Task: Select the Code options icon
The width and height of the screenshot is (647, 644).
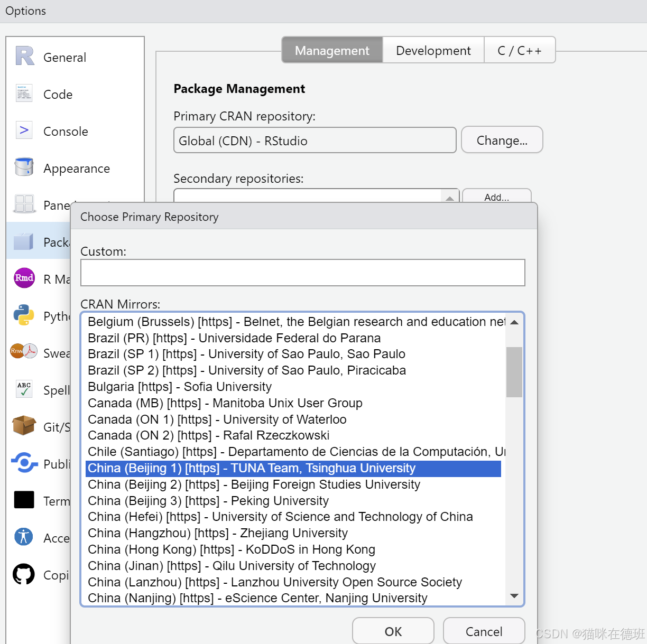Action: coord(24,94)
